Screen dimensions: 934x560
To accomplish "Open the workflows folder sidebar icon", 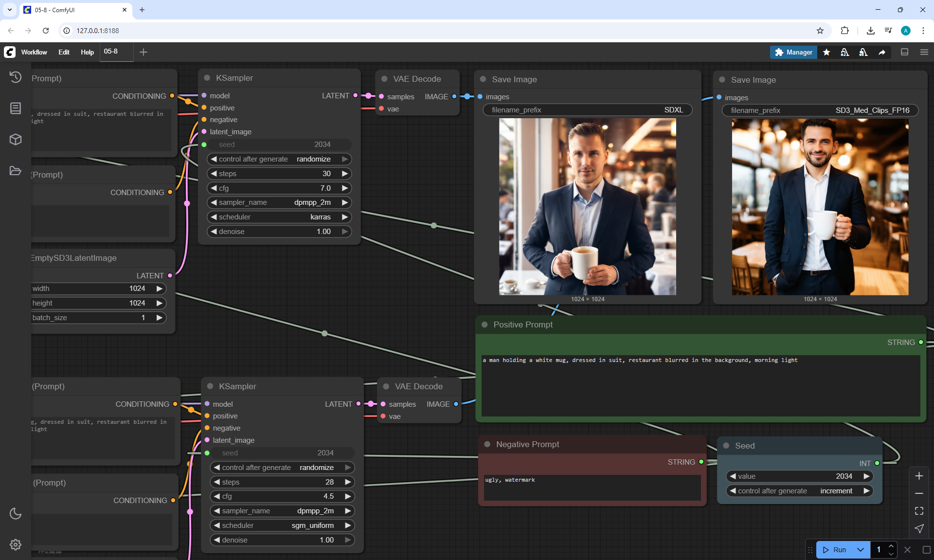I will coord(16,171).
